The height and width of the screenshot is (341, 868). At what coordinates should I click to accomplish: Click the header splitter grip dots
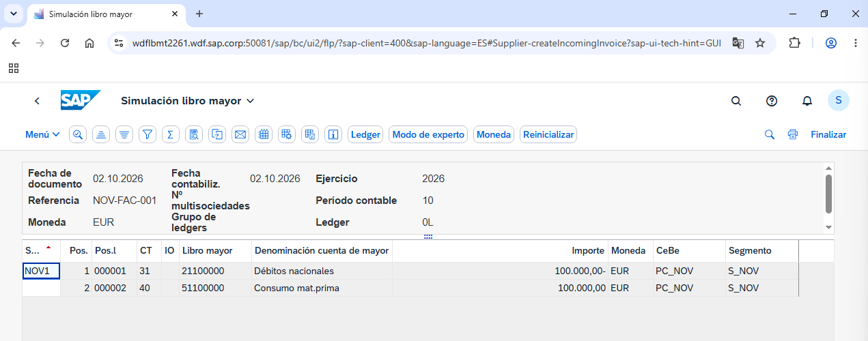coord(428,236)
